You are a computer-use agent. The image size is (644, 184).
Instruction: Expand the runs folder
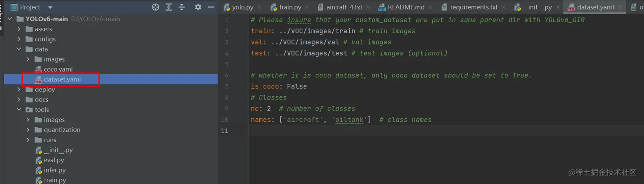pos(28,140)
